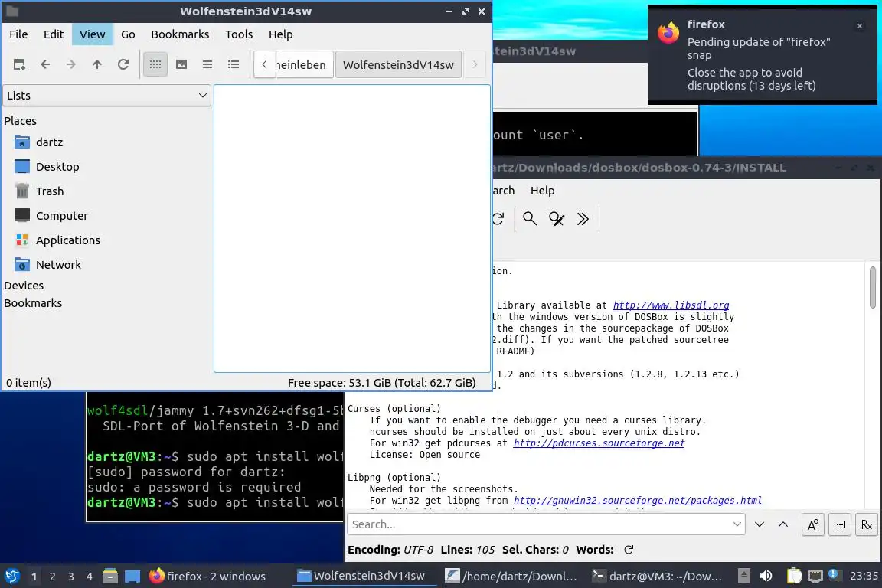The width and height of the screenshot is (882, 588).
Task: Find previous match up chevron
Action: click(x=783, y=524)
